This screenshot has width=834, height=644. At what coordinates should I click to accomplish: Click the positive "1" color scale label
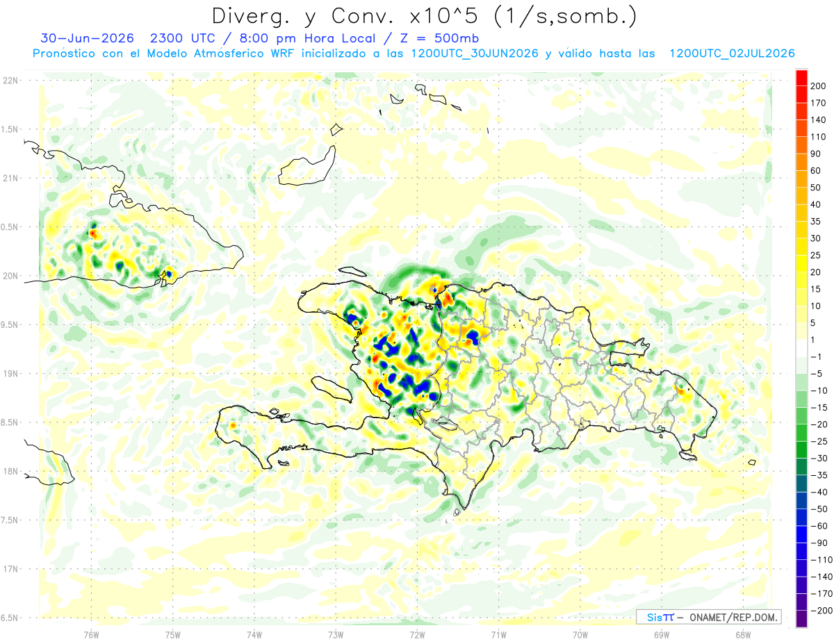814,340
